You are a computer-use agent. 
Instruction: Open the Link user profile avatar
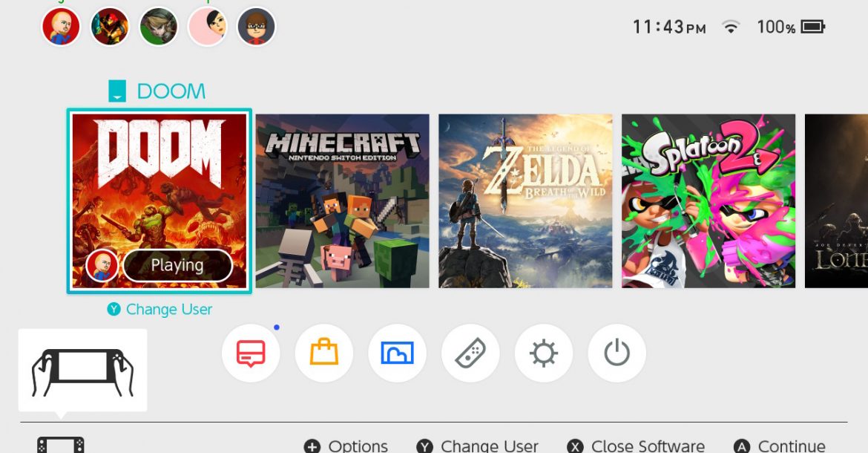(x=159, y=27)
